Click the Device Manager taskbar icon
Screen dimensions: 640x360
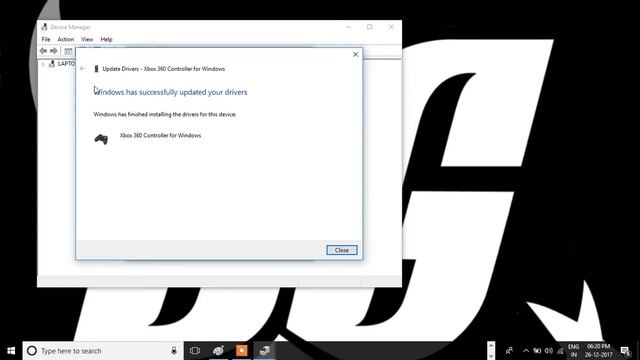[x=264, y=351]
